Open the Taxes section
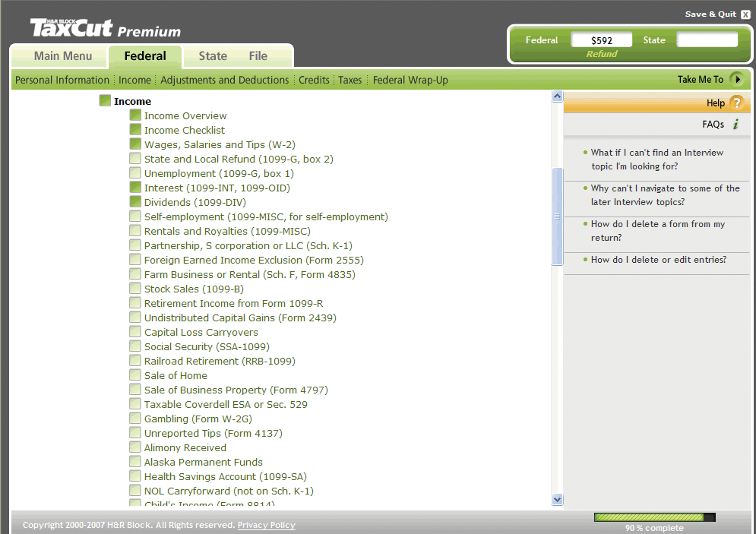The height and width of the screenshot is (534, 756). tap(350, 80)
